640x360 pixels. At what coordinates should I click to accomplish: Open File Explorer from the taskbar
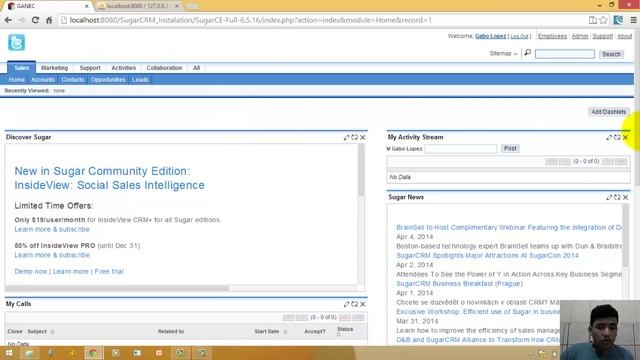coord(29,353)
